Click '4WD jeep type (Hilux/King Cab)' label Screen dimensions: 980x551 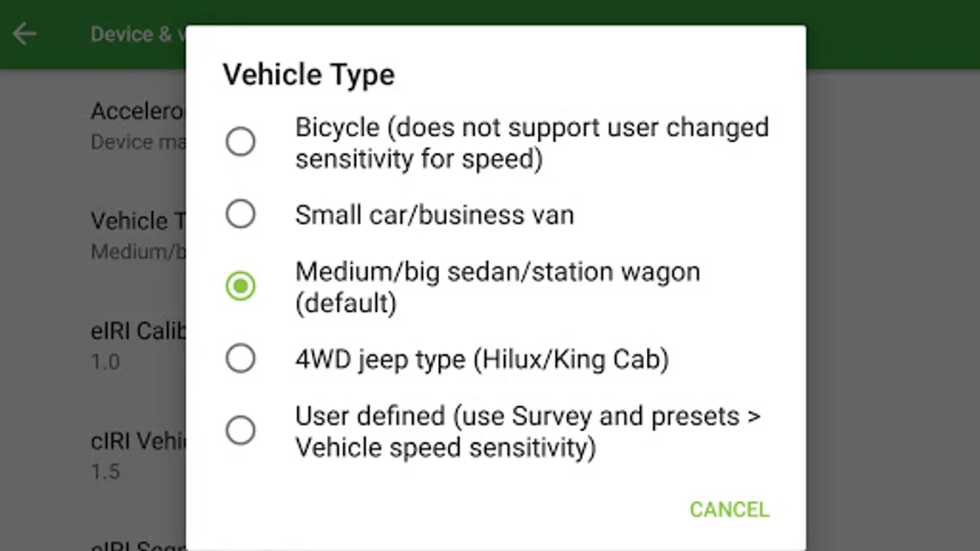pos(481,359)
